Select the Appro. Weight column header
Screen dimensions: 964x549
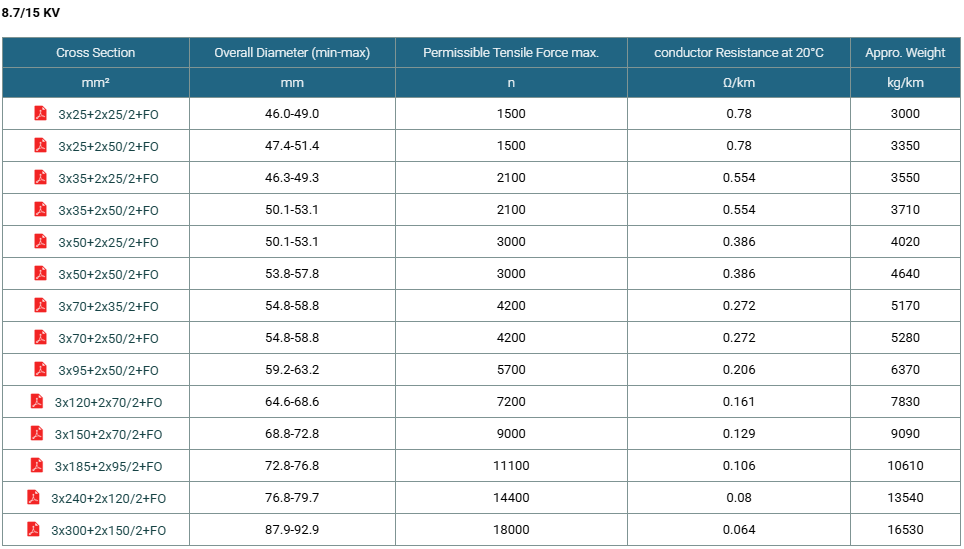[906, 53]
